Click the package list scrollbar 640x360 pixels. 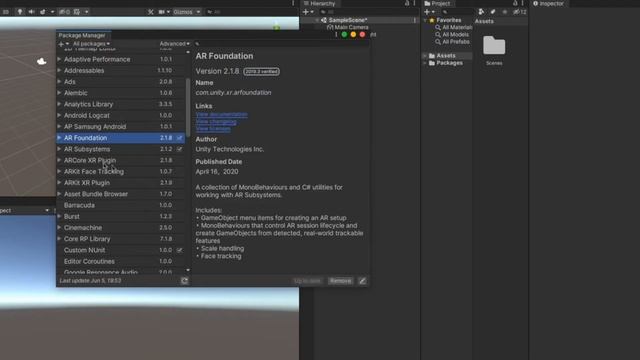click(188, 107)
